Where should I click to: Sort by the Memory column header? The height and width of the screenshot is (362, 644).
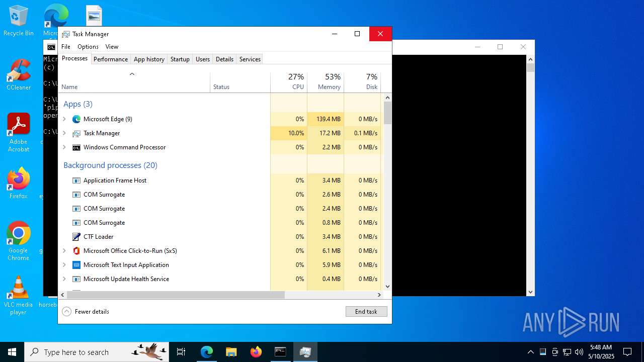[x=326, y=82]
